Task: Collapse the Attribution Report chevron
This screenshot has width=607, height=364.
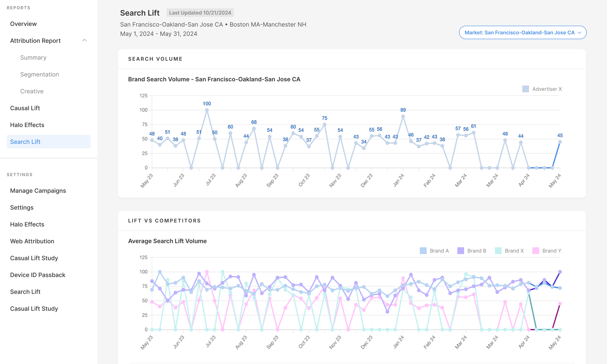Action: click(x=84, y=41)
